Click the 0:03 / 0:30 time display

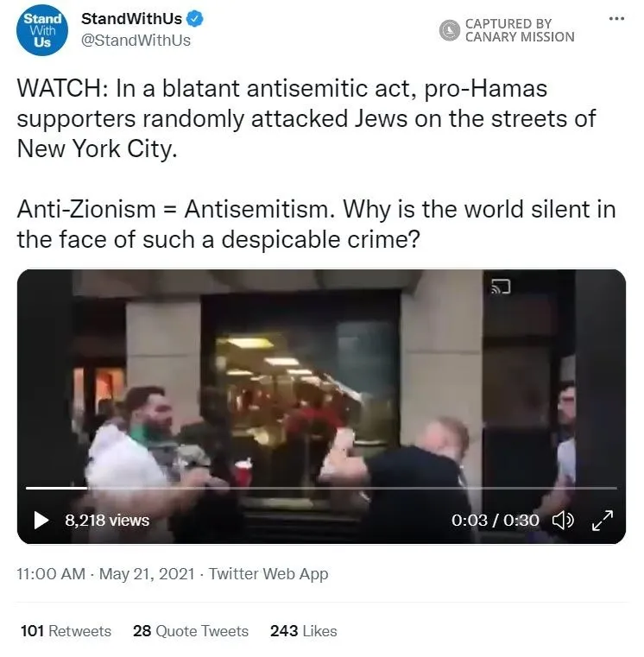click(495, 521)
